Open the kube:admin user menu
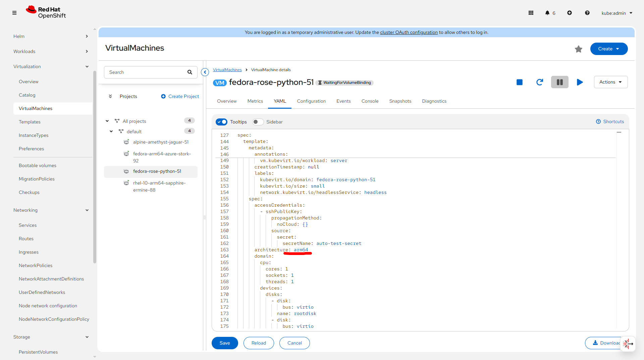644x360 pixels. pos(616,13)
